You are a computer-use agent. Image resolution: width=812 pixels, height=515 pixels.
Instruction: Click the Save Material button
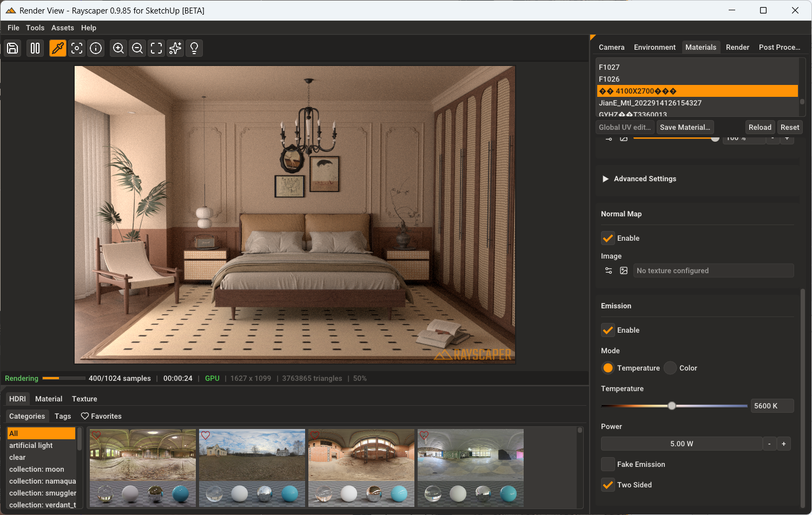tap(685, 127)
